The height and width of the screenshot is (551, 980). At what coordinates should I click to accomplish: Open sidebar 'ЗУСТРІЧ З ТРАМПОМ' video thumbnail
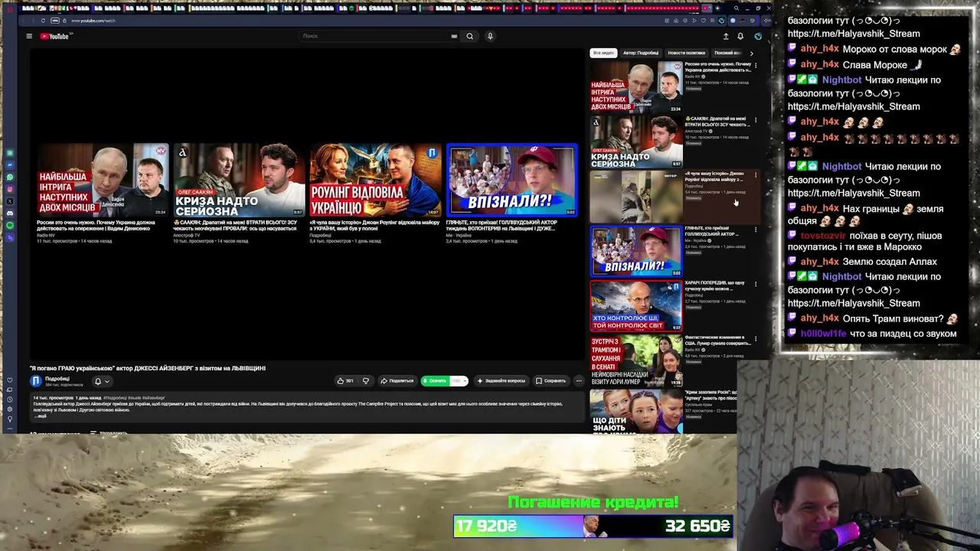635,360
